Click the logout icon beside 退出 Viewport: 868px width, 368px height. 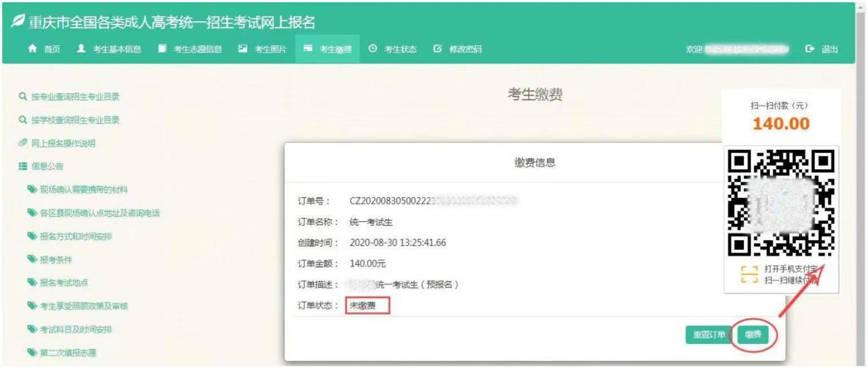click(x=809, y=49)
